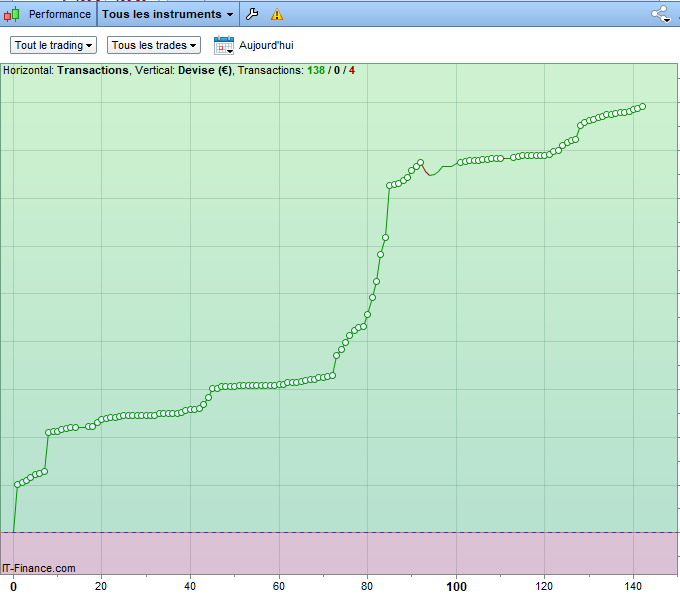680x594 pixels.
Task: Click the Performance candlestick icon
Action: click(x=12, y=14)
